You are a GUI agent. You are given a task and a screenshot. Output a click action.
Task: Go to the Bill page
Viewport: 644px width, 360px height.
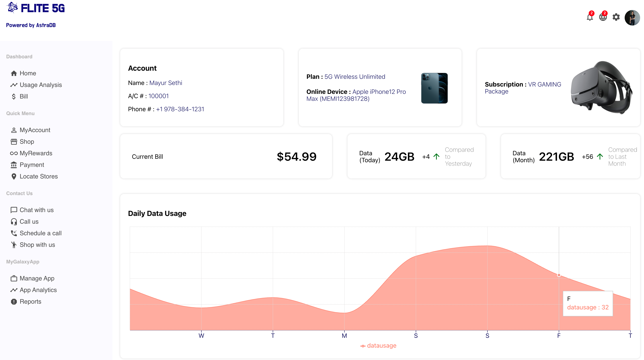24,96
